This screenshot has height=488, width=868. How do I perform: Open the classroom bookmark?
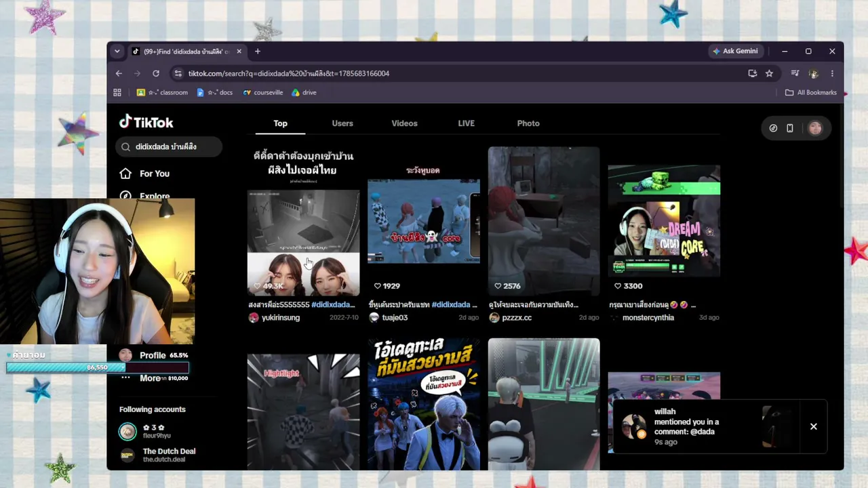click(163, 92)
